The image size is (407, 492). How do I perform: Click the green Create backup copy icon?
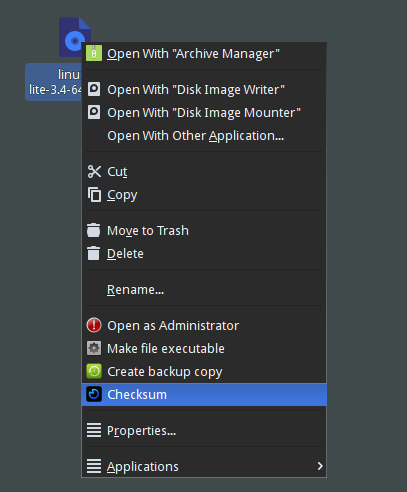[x=94, y=371]
